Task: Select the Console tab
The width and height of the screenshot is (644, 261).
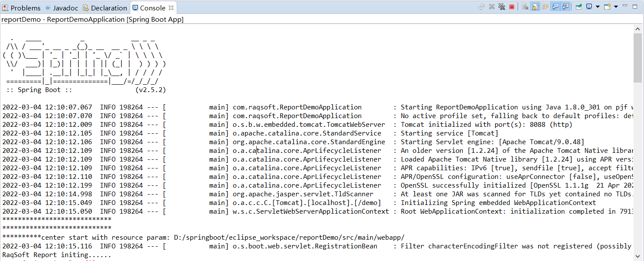Action: coord(152,8)
